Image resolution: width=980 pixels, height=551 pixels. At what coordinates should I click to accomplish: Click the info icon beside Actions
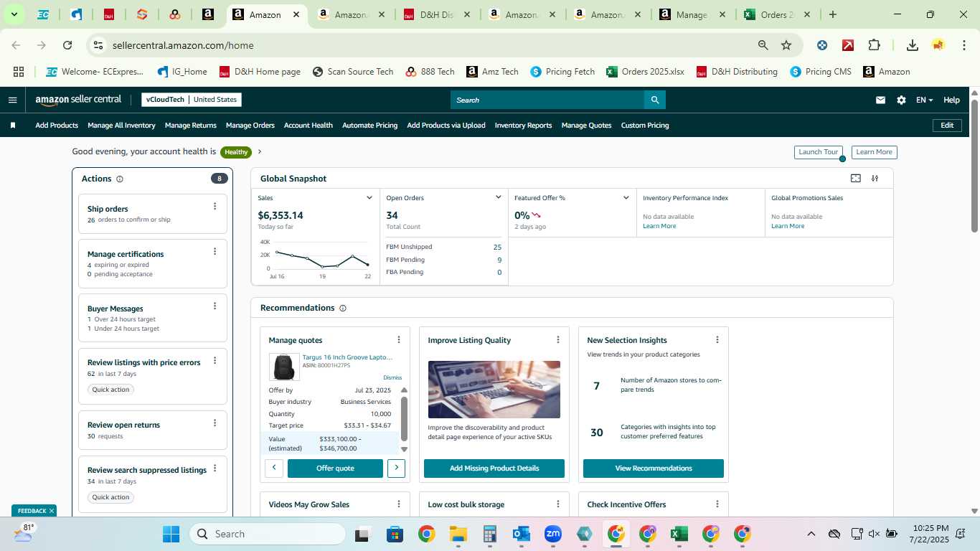(120, 179)
